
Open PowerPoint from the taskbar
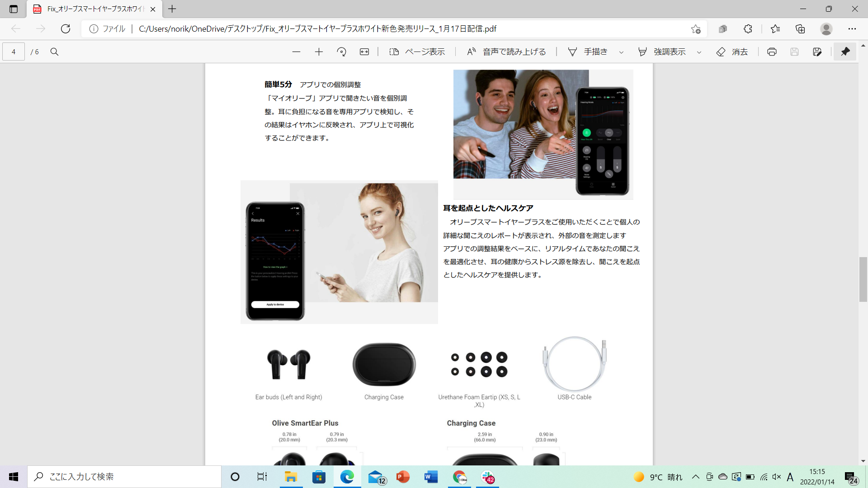[x=402, y=477]
